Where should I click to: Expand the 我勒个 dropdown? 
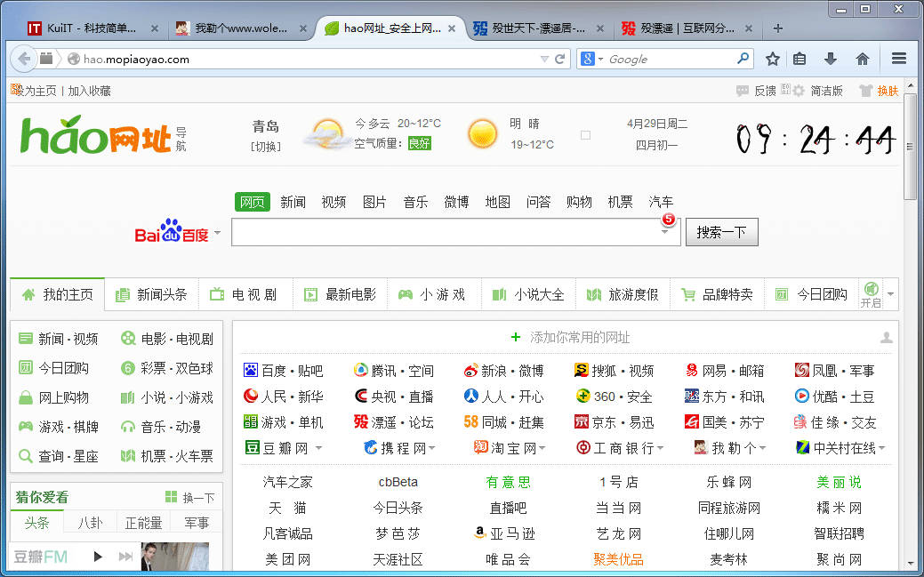coord(762,448)
